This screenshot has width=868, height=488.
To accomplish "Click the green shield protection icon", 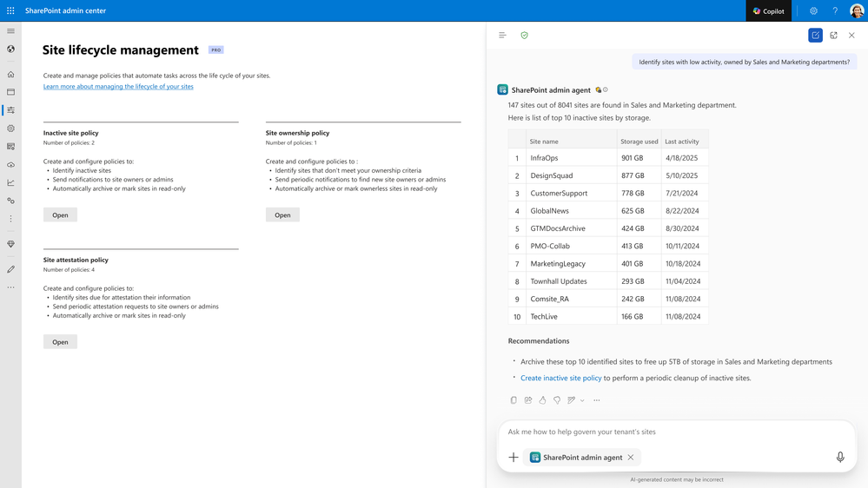I will [524, 36].
